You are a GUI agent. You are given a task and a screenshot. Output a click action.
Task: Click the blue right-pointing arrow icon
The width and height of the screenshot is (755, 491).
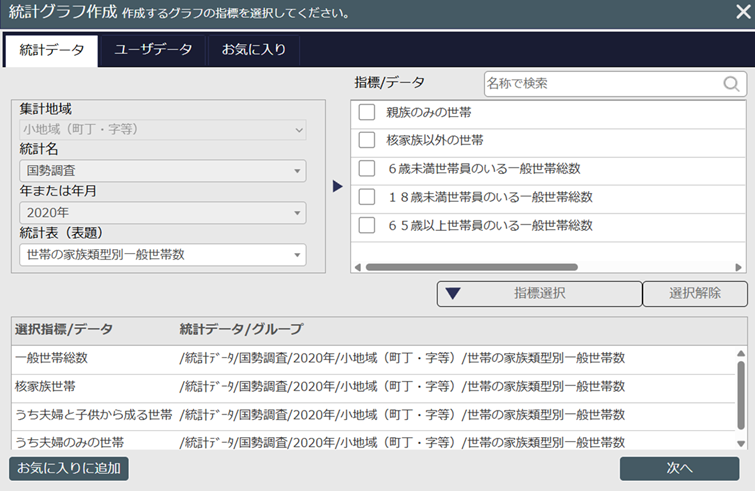tap(338, 185)
